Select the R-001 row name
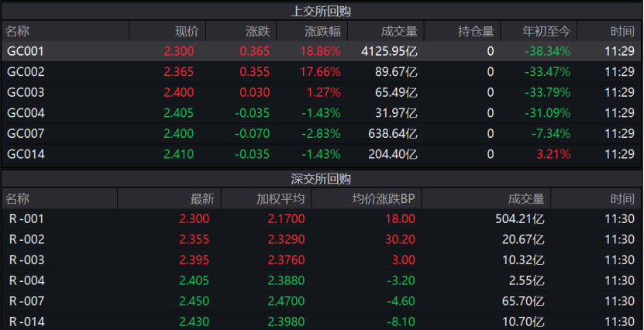Screen dimensions: 644x330 coord(26,218)
